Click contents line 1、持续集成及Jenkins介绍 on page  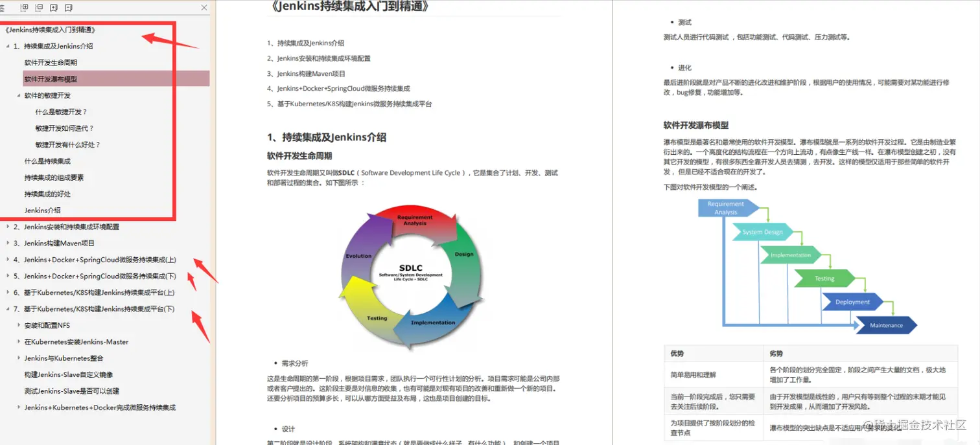coord(305,43)
